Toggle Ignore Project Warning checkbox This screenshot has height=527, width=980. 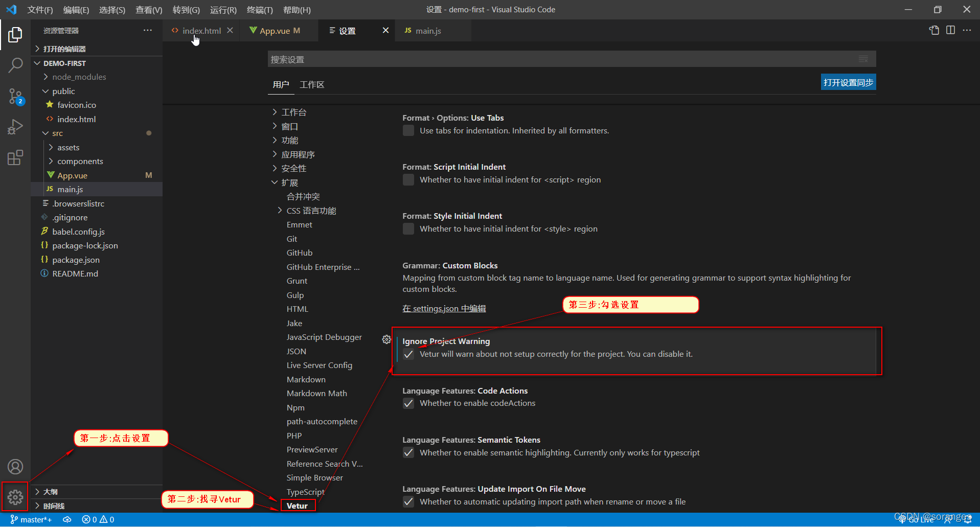pyautogui.click(x=408, y=354)
